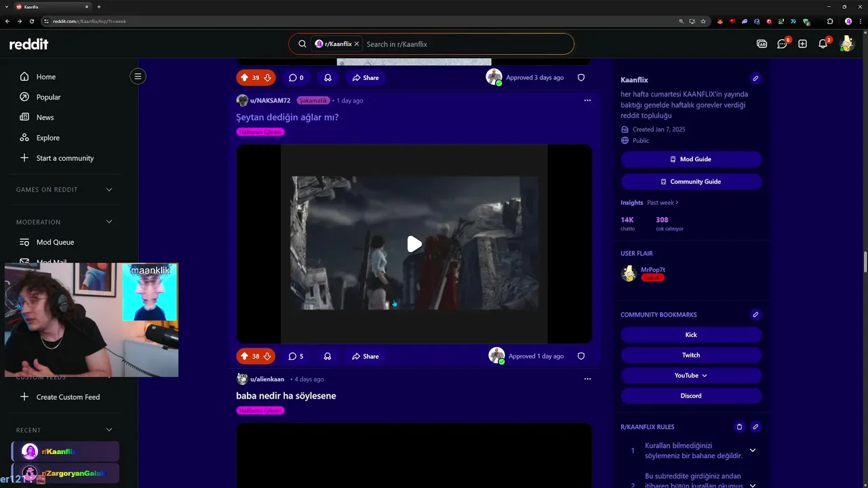Share the post approved 1 day ago

tap(366, 357)
